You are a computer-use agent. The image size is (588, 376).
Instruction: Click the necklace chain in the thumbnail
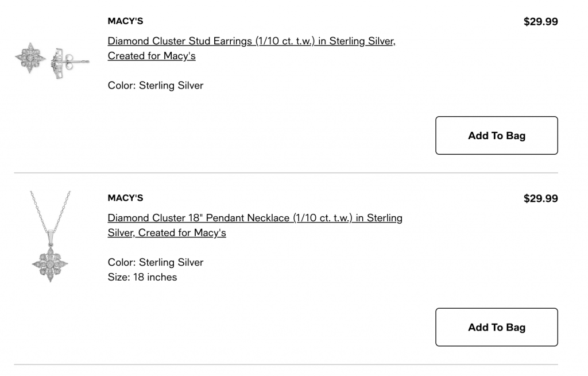click(x=51, y=212)
